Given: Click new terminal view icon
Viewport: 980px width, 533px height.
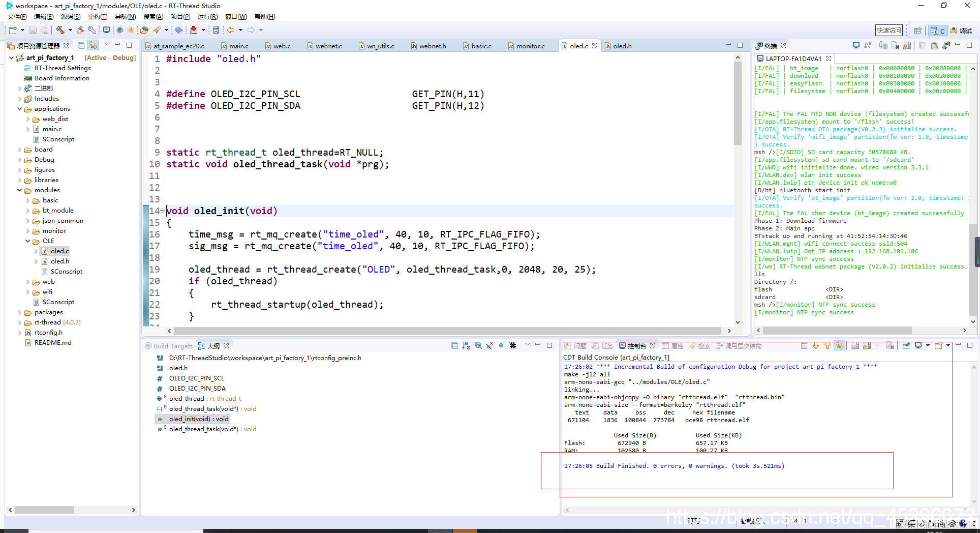Looking at the screenshot, I should [946, 45].
